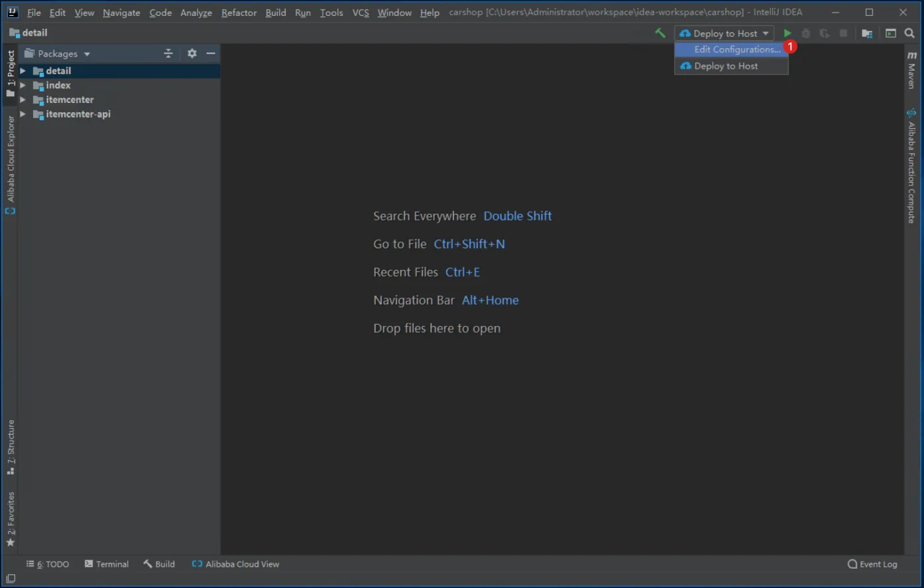Click the Double Shift shortcut hint text
Viewport: 924px width, 588px height.
(517, 216)
